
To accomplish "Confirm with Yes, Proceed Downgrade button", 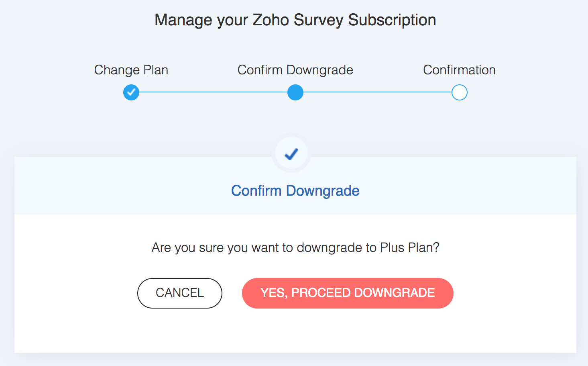I will pyautogui.click(x=348, y=293).
